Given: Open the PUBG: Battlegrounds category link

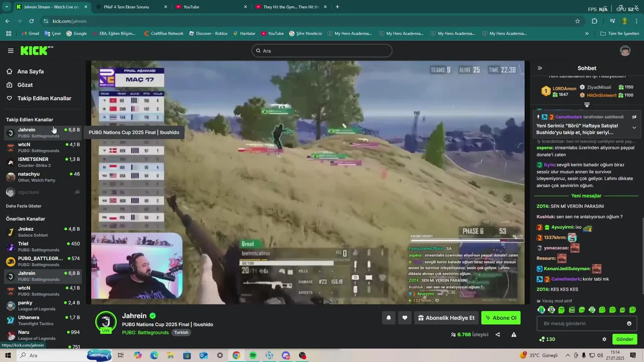Looking at the screenshot, I should click(145, 332).
